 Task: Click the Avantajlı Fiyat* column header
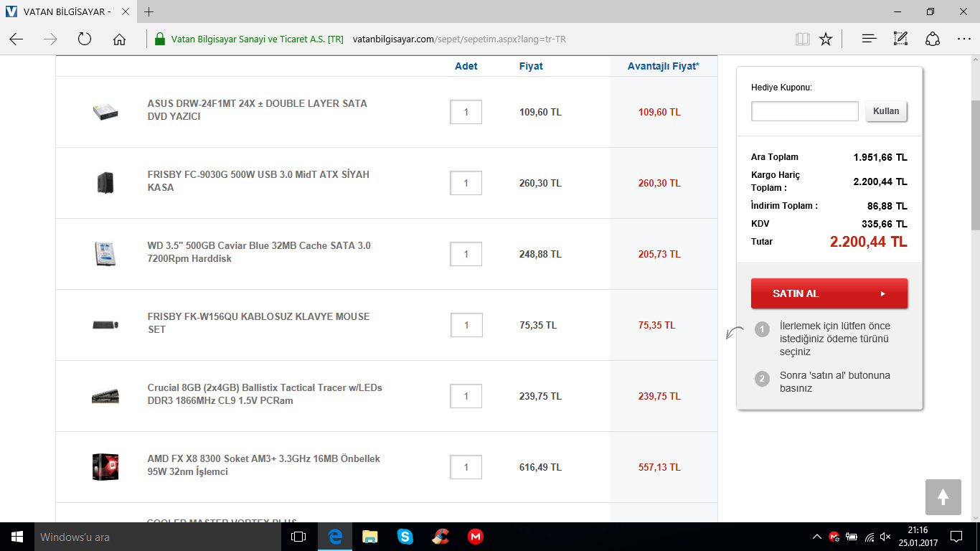tap(664, 66)
